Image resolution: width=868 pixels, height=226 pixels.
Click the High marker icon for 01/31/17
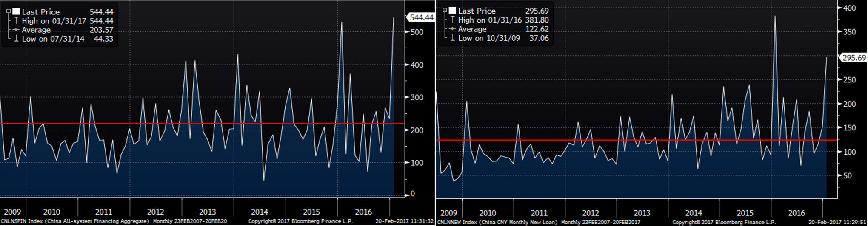tap(16, 20)
